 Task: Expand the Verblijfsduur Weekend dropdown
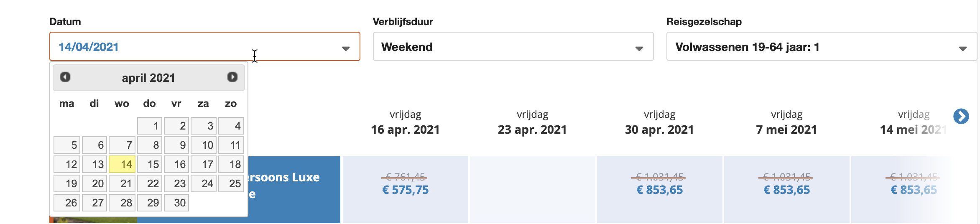[x=513, y=46]
